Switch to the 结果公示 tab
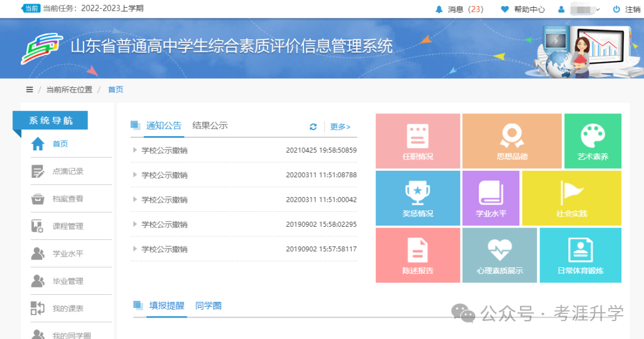 (x=210, y=126)
